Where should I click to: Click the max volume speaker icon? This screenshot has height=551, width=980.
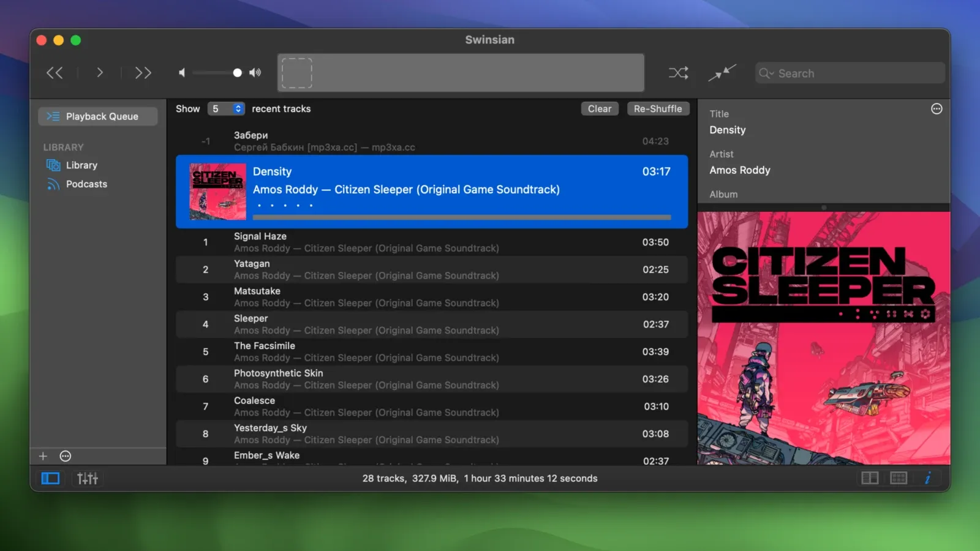pyautogui.click(x=255, y=73)
